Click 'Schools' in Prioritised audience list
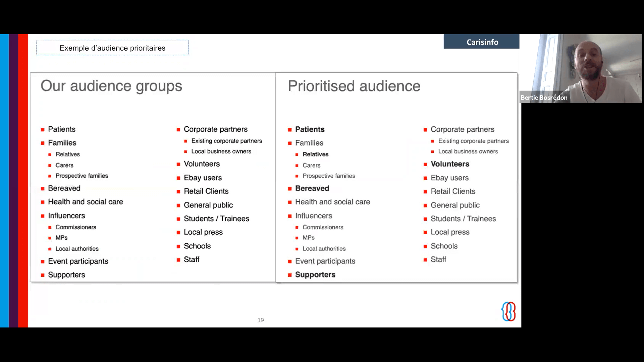 pos(444,246)
